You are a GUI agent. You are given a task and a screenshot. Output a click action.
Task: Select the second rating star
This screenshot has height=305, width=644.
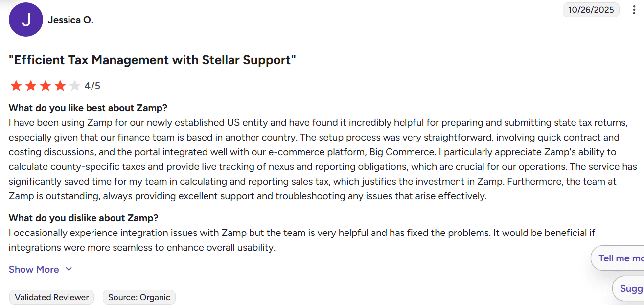[x=30, y=85]
